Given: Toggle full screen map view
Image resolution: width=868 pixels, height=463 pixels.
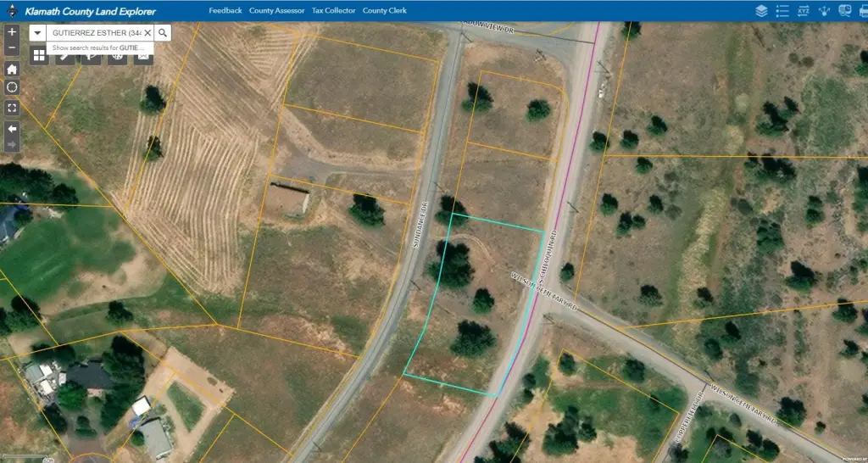Looking at the screenshot, I should pyautogui.click(x=12, y=108).
